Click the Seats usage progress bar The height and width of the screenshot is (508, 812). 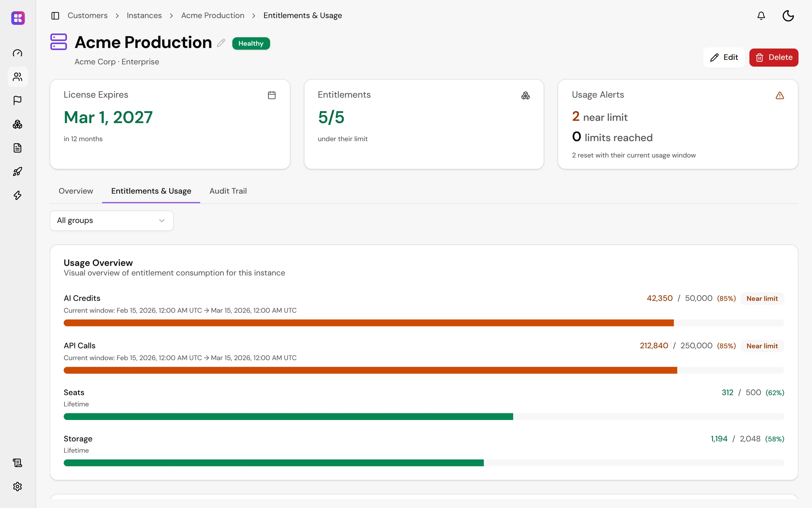(x=424, y=417)
